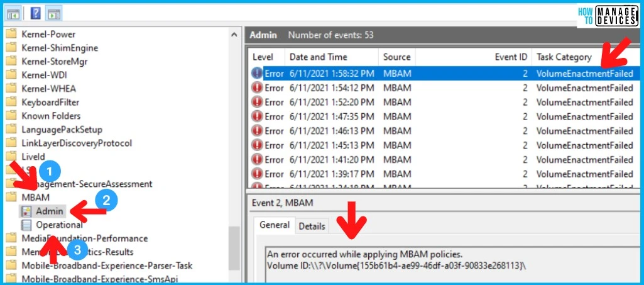The height and width of the screenshot is (285, 644).
Task: Open the MBAM Operational log
Action: (59, 225)
